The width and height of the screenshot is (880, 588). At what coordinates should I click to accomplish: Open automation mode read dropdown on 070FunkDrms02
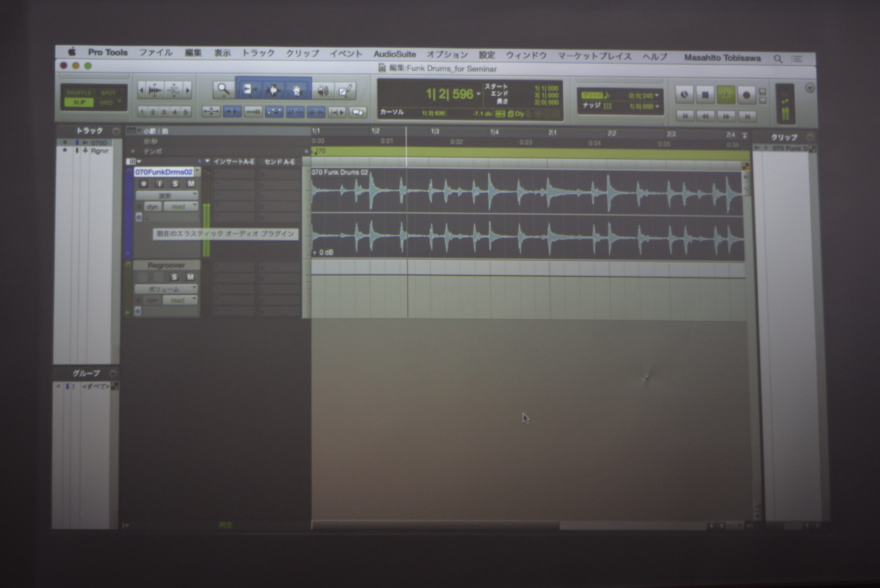[x=181, y=207]
